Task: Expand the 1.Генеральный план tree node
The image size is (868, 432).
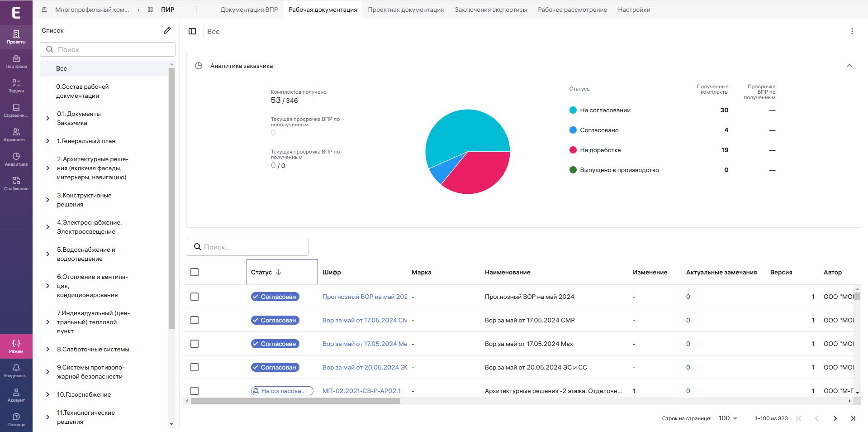Action: click(x=48, y=141)
